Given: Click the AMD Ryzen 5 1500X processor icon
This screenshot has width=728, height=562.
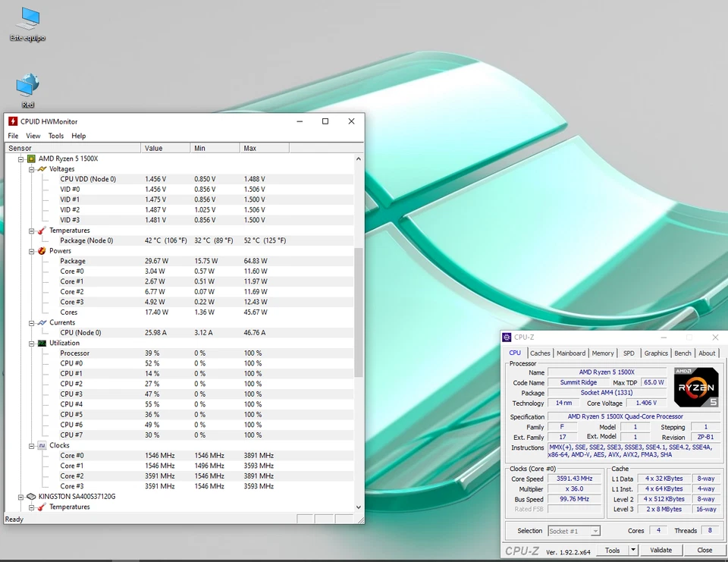Looking at the screenshot, I should [x=30, y=159].
